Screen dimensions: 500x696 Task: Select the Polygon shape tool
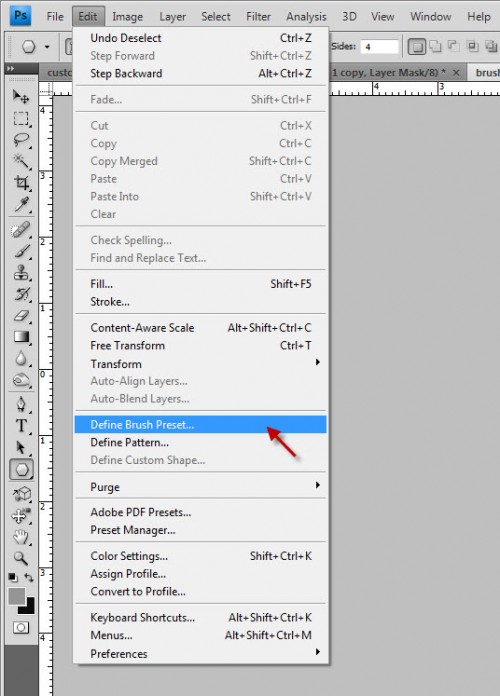pos(21,469)
